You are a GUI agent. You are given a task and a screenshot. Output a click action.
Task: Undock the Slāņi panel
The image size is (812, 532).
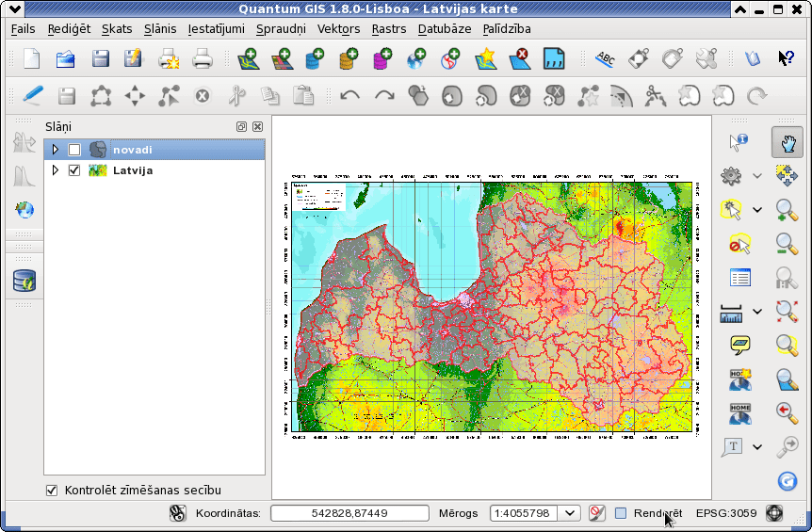tap(241, 127)
